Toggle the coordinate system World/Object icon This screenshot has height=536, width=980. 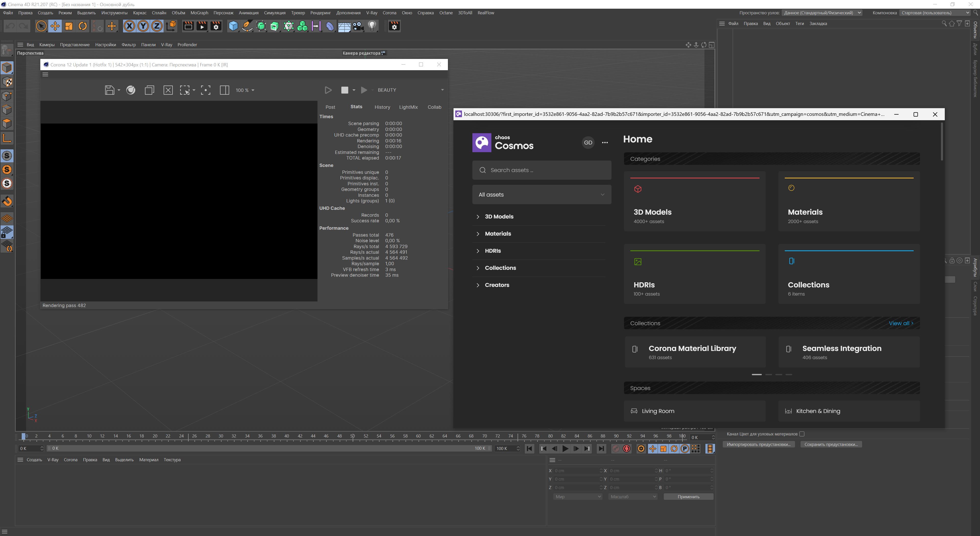(x=171, y=26)
